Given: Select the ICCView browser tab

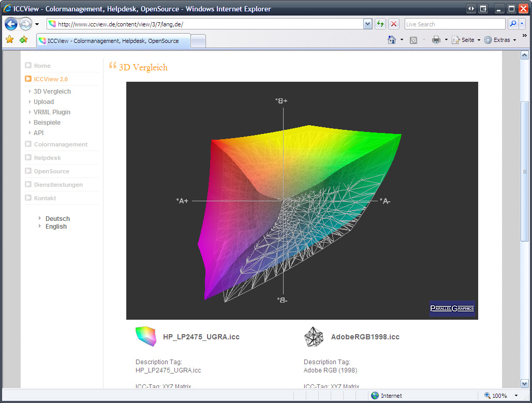Looking at the screenshot, I should tap(113, 41).
